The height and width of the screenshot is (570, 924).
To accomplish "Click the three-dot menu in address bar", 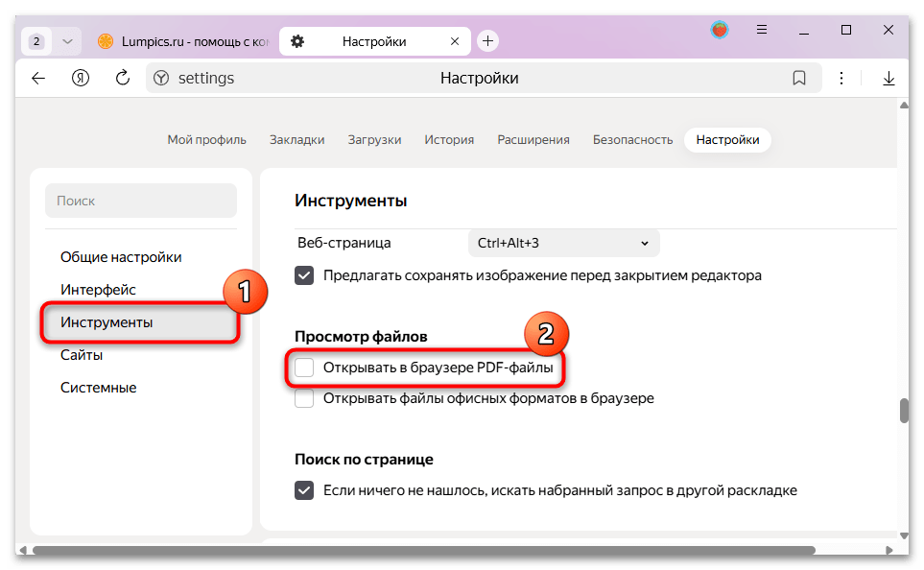I will click(x=841, y=78).
